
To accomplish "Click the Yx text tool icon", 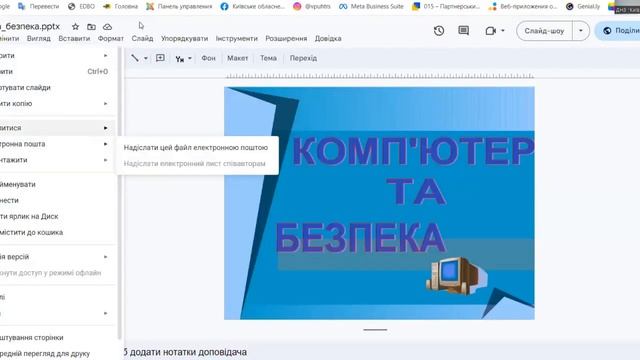I will pos(180,58).
